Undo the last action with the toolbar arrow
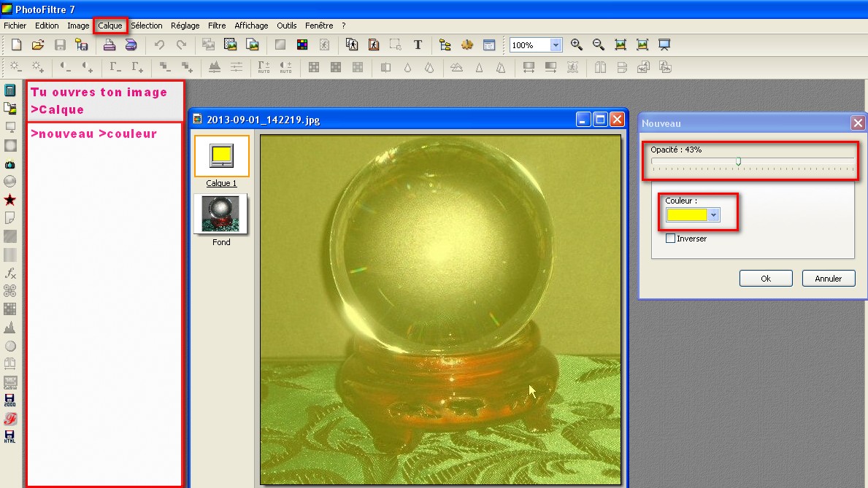Viewport: 868px width, 488px height. click(159, 44)
